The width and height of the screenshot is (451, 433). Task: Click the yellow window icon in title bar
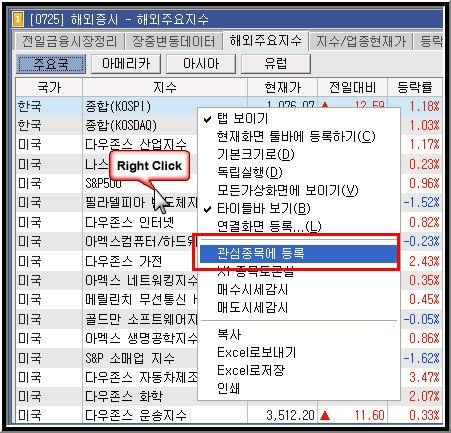coord(18,19)
